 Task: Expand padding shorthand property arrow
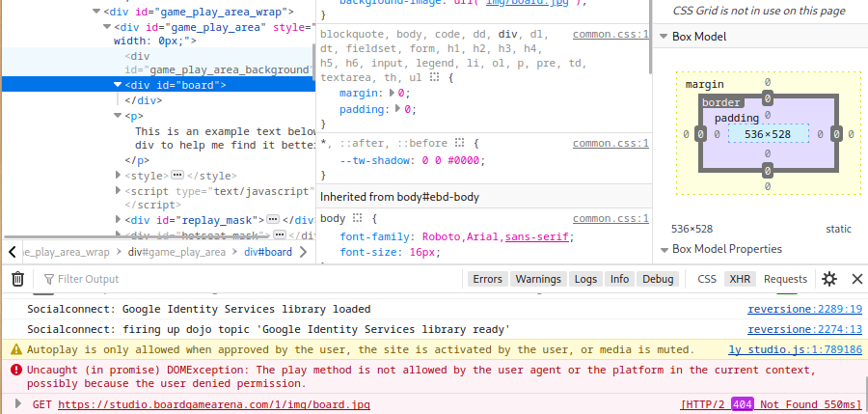tap(399, 109)
